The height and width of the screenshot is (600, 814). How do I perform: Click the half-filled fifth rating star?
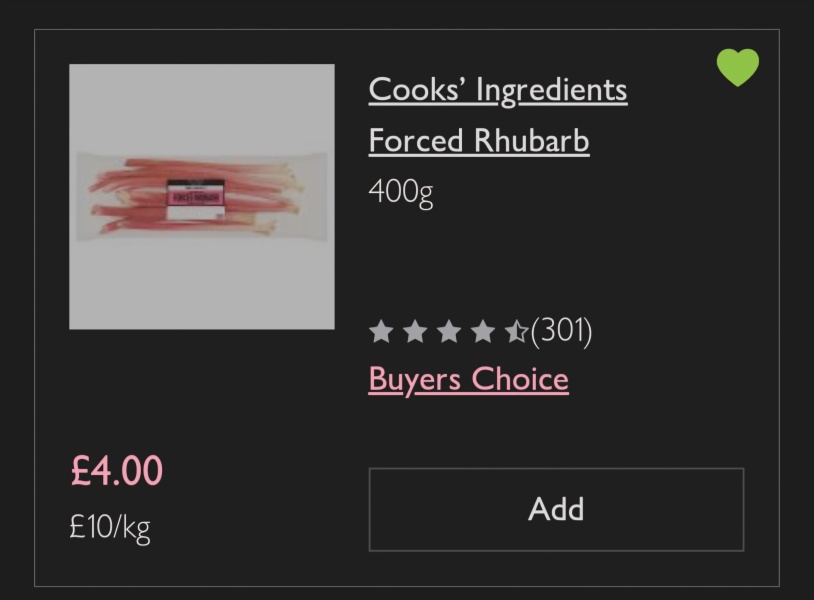pos(516,331)
